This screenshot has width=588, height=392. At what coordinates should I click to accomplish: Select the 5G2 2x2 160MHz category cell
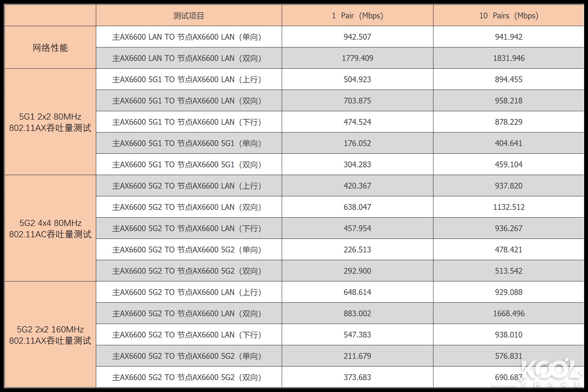point(50,335)
